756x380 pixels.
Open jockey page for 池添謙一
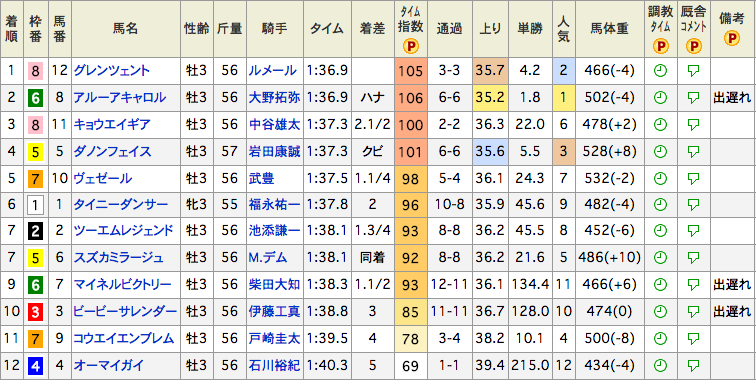pyautogui.click(x=274, y=231)
